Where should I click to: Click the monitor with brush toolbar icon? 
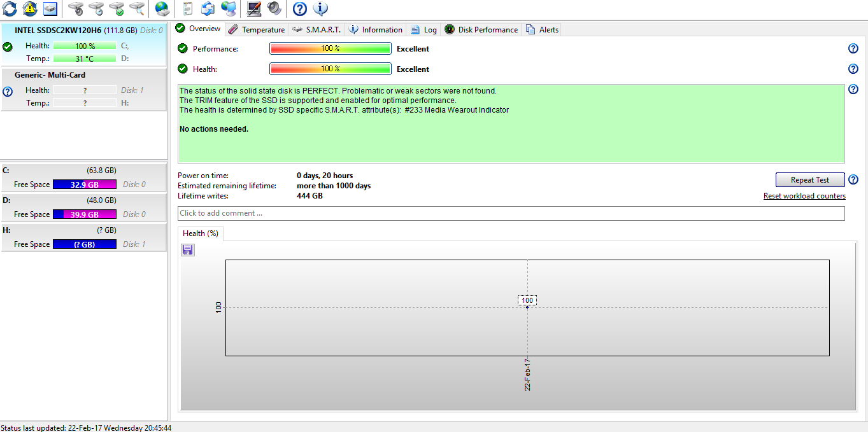tap(253, 9)
